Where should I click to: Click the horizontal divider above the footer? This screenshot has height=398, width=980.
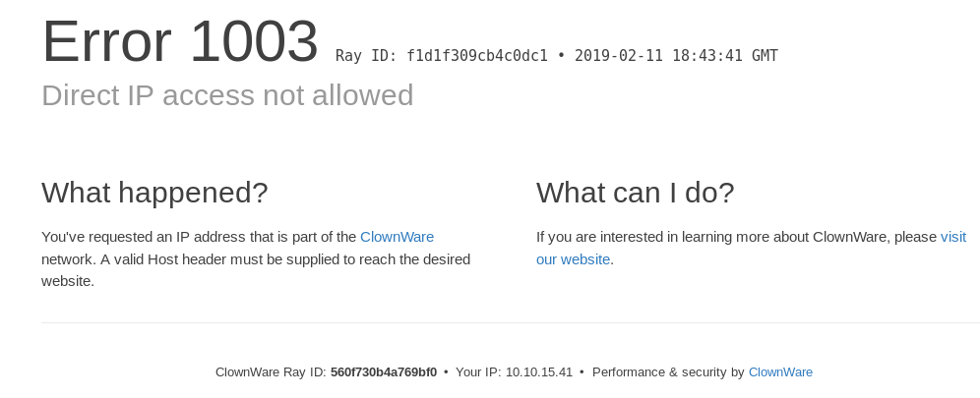(x=510, y=322)
